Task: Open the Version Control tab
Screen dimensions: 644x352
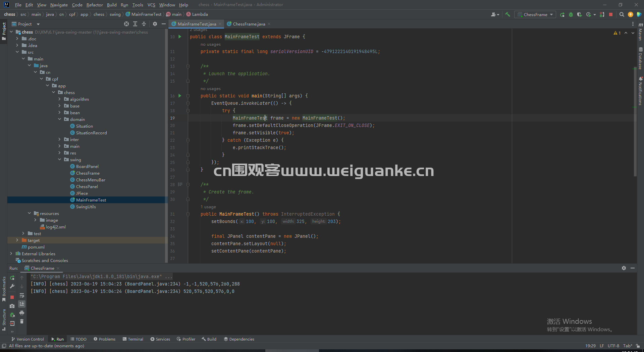Action: [28, 339]
